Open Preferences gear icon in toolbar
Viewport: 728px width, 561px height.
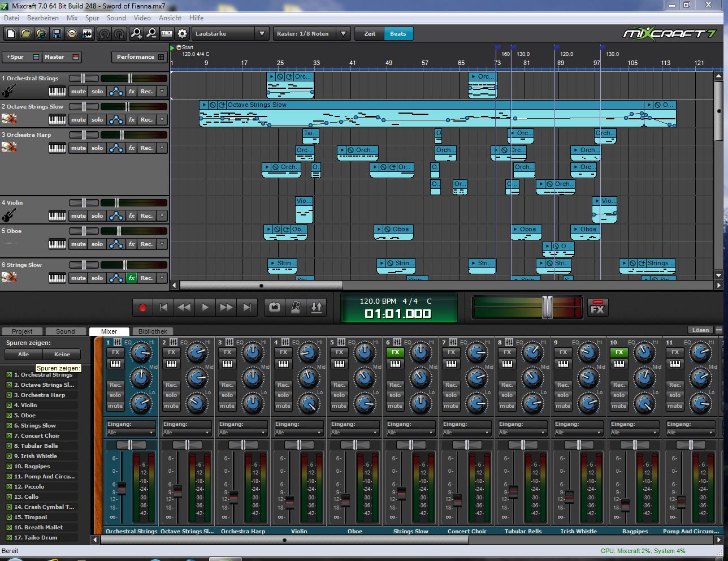[182, 34]
